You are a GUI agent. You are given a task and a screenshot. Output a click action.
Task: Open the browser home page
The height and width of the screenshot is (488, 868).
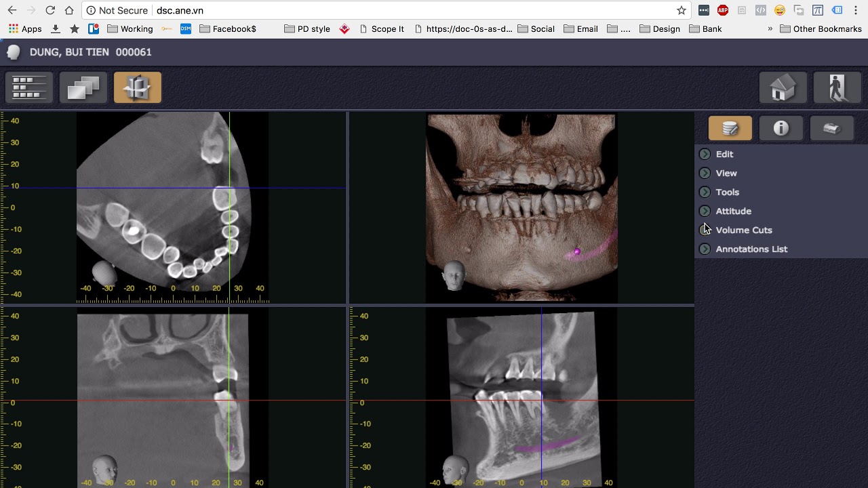(x=69, y=10)
